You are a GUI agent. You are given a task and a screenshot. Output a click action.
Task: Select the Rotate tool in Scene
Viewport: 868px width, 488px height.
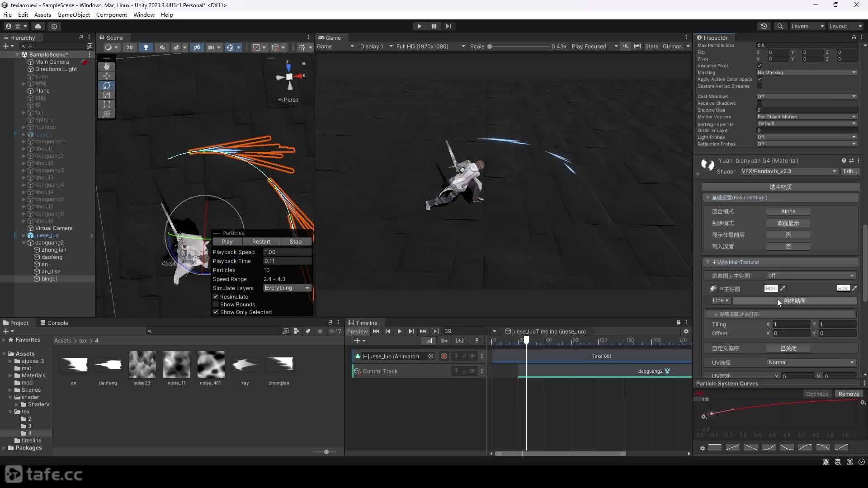tap(107, 85)
